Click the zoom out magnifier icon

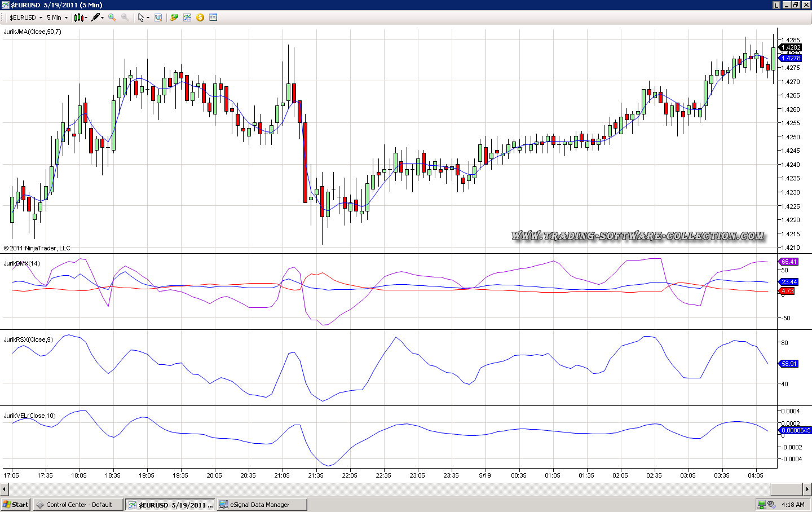click(125, 17)
